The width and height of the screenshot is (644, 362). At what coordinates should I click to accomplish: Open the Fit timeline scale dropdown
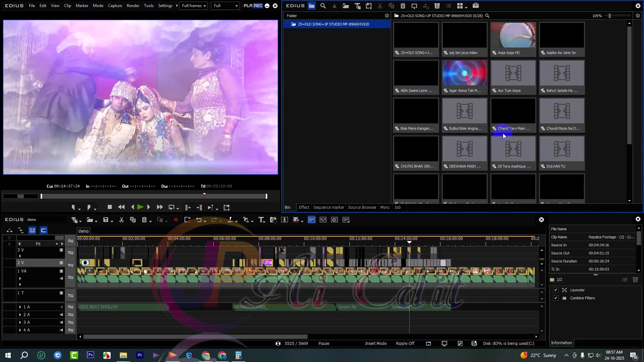point(57,244)
